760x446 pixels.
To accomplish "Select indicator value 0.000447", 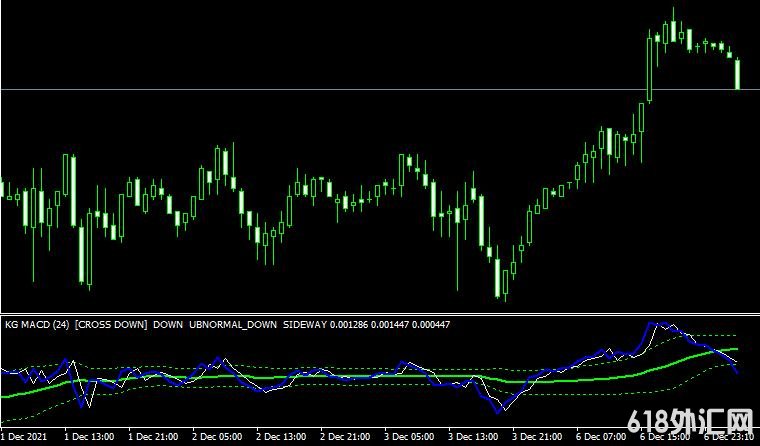I will click(x=430, y=324).
